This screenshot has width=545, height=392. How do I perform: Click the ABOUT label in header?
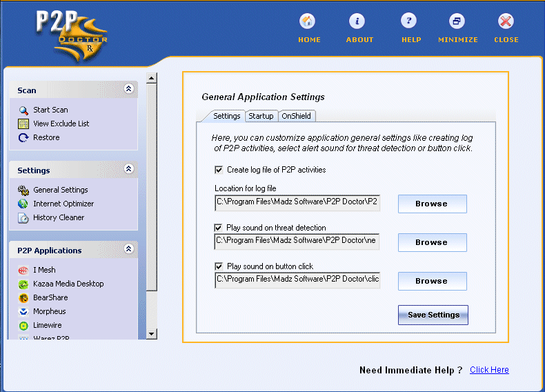[359, 39]
